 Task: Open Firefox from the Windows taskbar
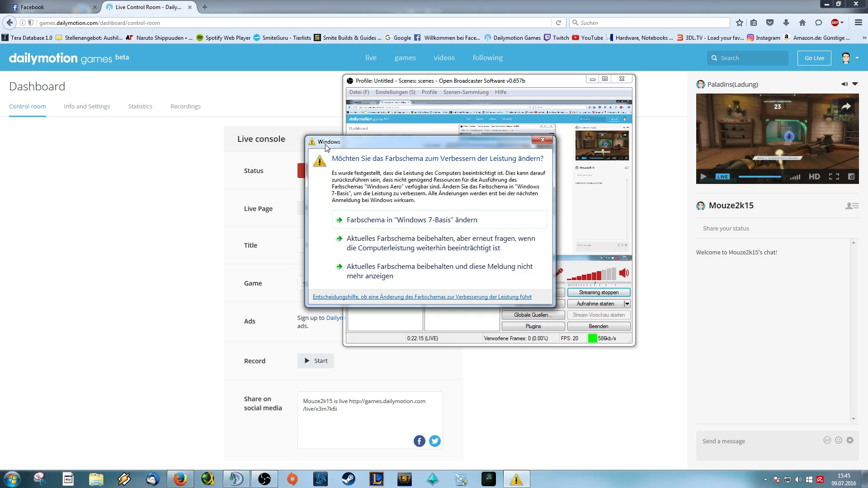[180, 479]
